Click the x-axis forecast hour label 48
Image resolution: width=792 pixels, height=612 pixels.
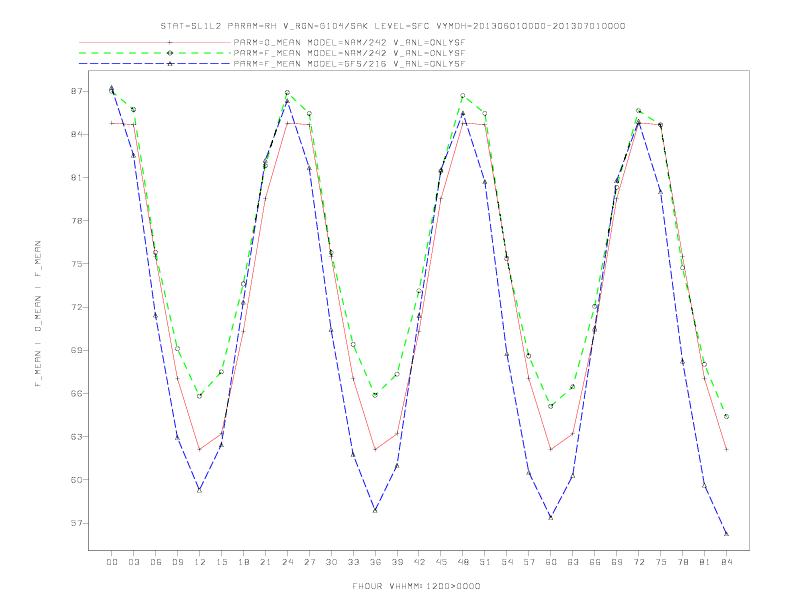coord(463,562)
